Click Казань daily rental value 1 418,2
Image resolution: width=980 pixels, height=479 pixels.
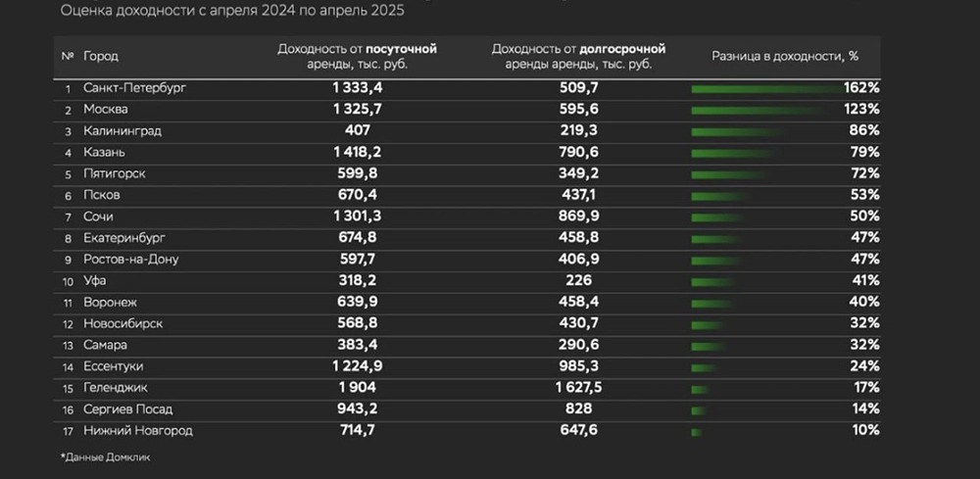point(357,152)
